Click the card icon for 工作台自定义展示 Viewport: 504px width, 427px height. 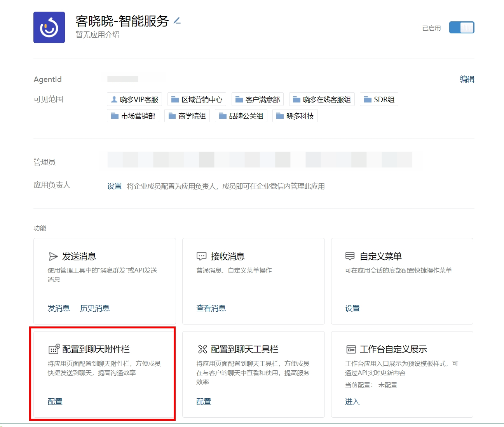click(351, 349)
